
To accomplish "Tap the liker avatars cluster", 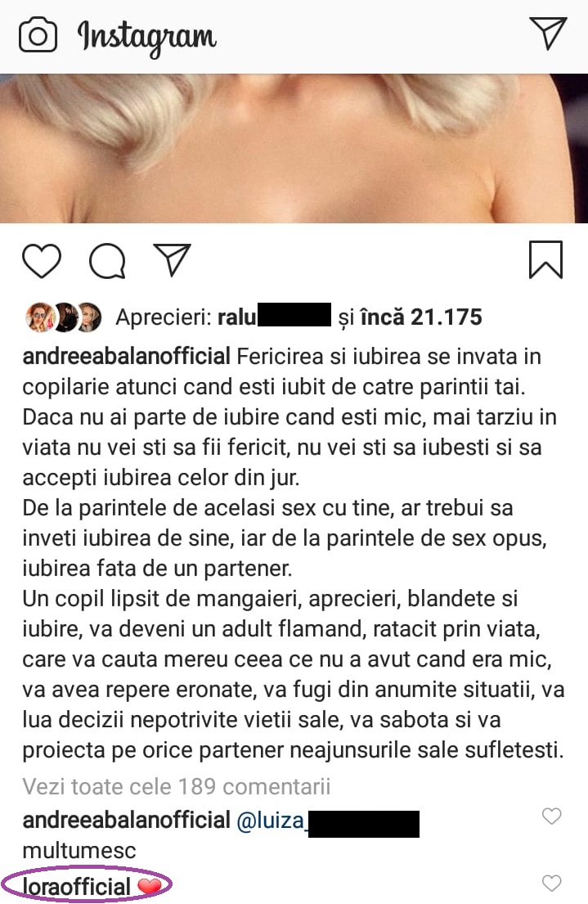I will [x=64, y=317].
